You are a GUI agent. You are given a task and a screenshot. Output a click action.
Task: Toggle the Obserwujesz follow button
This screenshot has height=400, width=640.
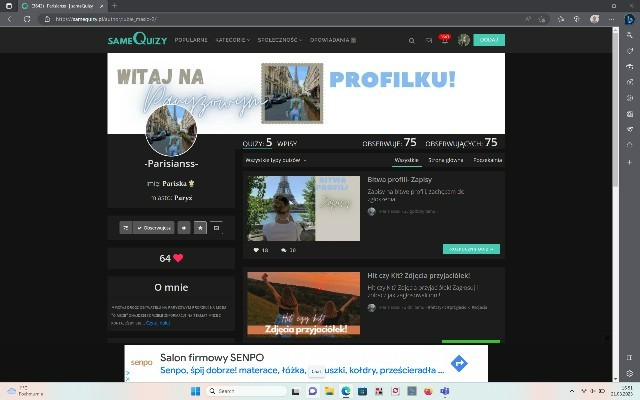pos(154,228)
